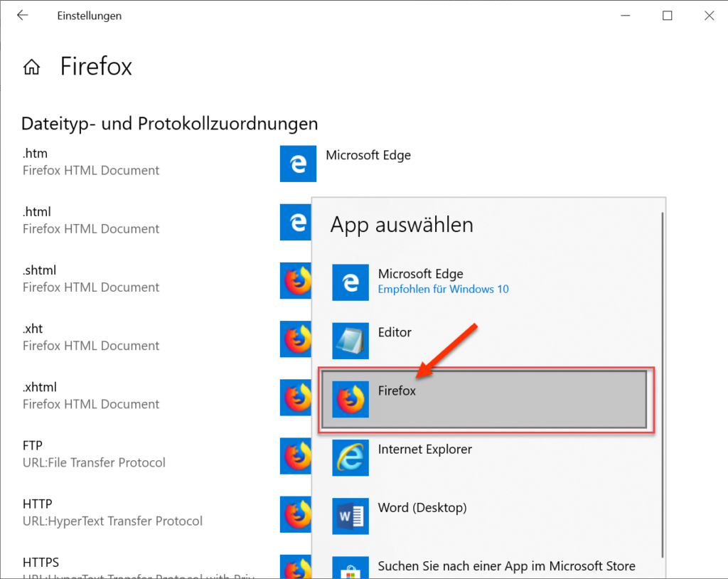Click the Firefox icon for .xht

coord(296,339)
